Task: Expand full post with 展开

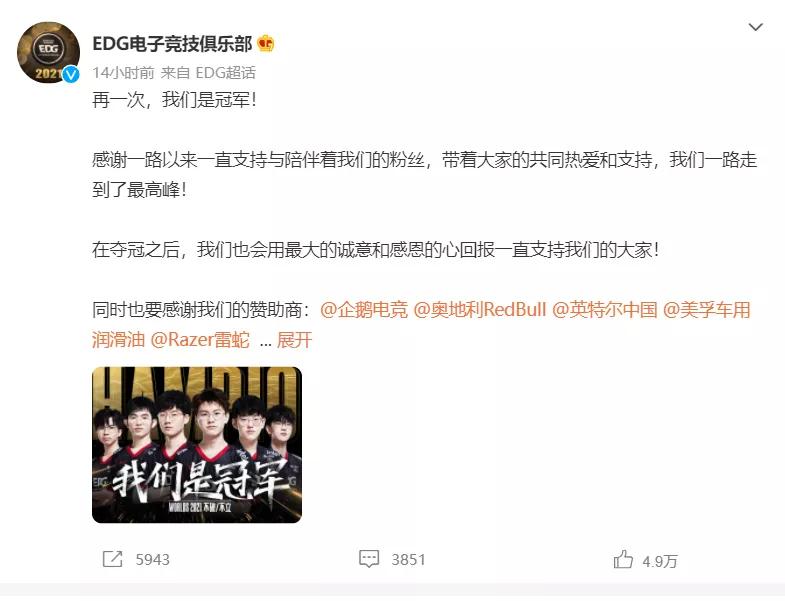Action: click(x=294, y=340)
